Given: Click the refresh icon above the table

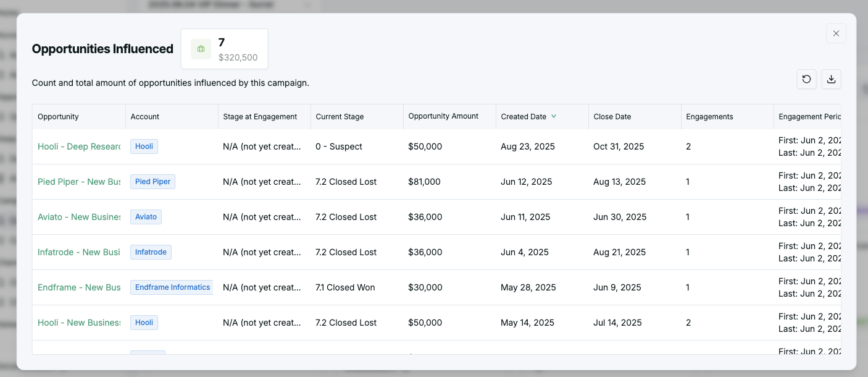Looking at the screenshot, I should (806, 79).
